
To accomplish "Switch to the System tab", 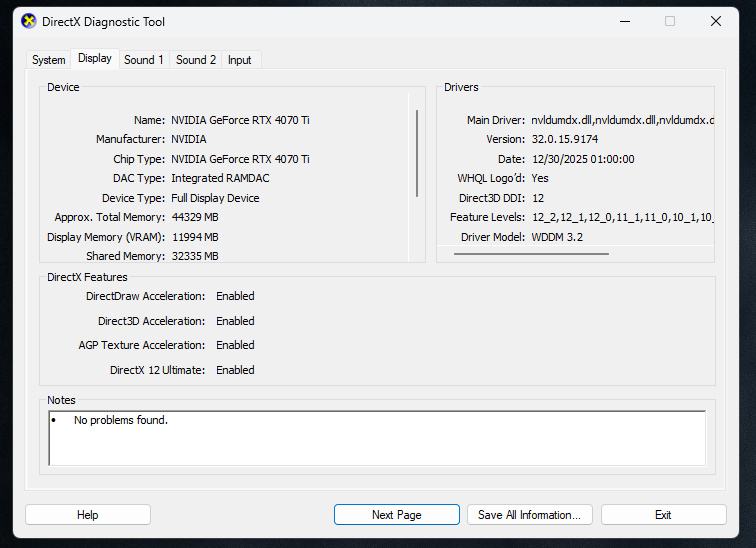I will pos(49,60).
